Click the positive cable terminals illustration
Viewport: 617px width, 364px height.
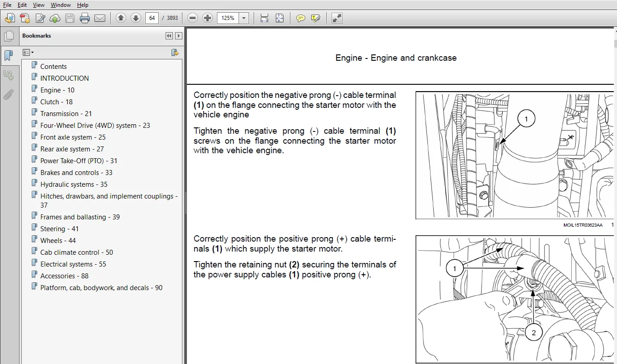(x=515, y=299)
